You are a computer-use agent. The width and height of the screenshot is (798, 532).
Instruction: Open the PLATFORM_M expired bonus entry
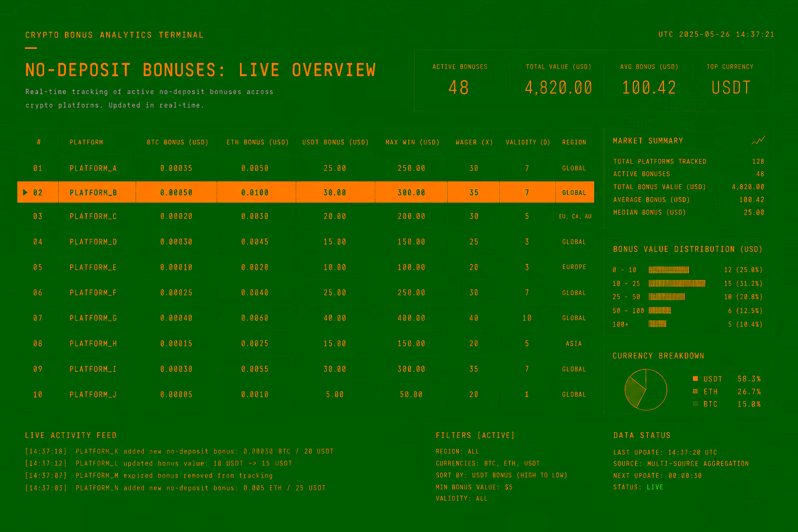click(x=149, y=475)
